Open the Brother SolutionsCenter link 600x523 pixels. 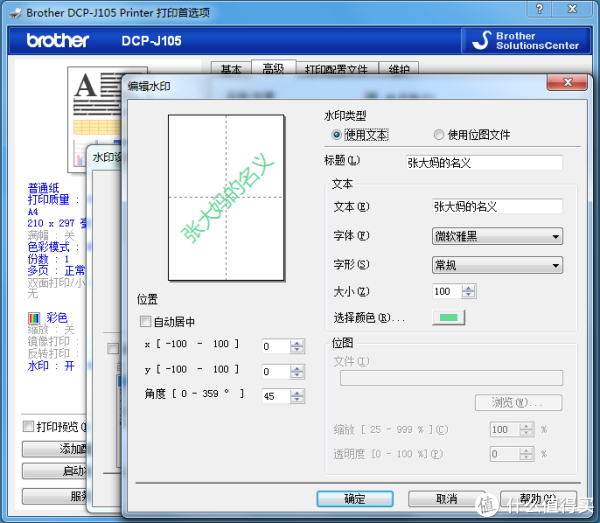[x=526, y=41]
